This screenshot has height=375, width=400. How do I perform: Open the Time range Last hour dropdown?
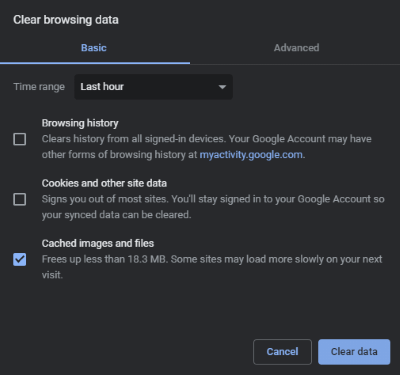coord(153,87)
